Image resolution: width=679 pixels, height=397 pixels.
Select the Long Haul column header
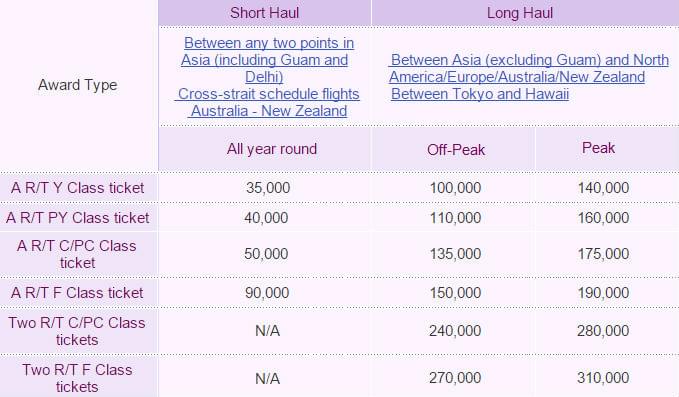coord(525,13)
